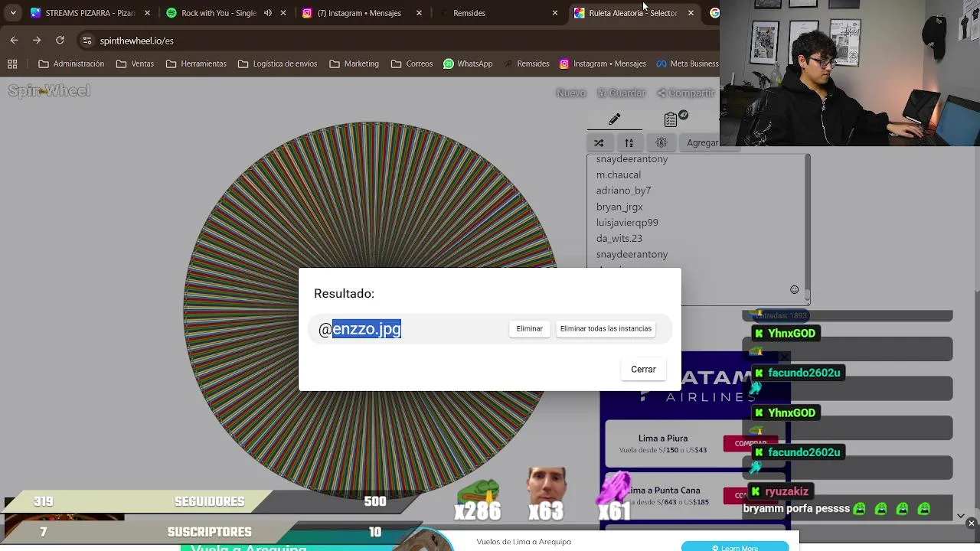Open the Logística de envíos bookmark folder
980x551 pixels.
pyautogui.click(x=277, y=64)
